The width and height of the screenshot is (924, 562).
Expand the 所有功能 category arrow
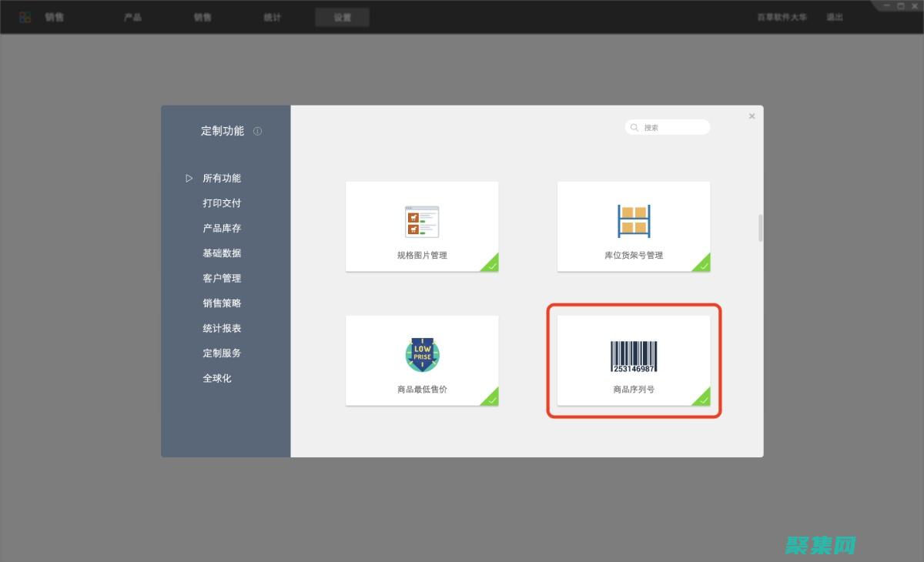point(189,178)
